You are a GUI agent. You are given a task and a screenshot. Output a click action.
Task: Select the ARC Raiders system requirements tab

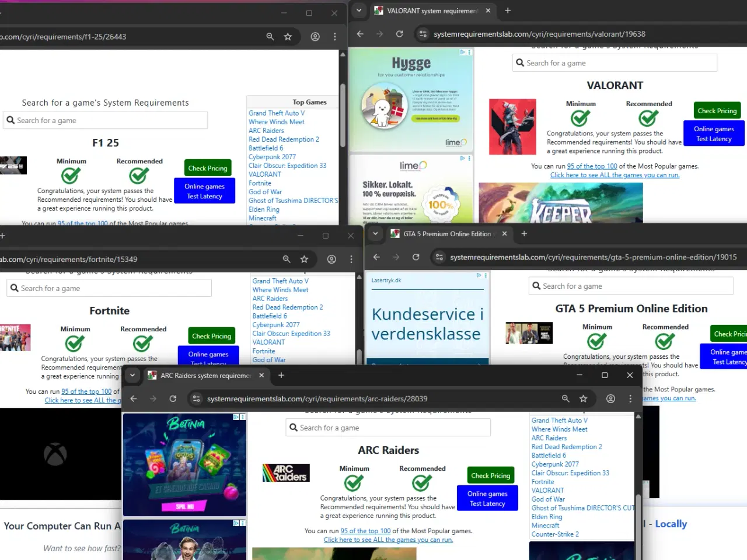(205, 376)
